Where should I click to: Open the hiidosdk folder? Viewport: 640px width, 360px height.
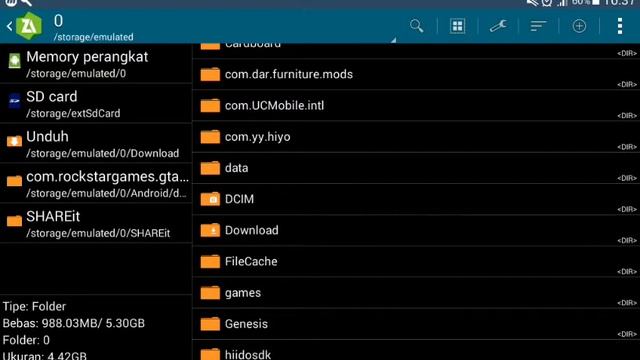pos(416,351)
